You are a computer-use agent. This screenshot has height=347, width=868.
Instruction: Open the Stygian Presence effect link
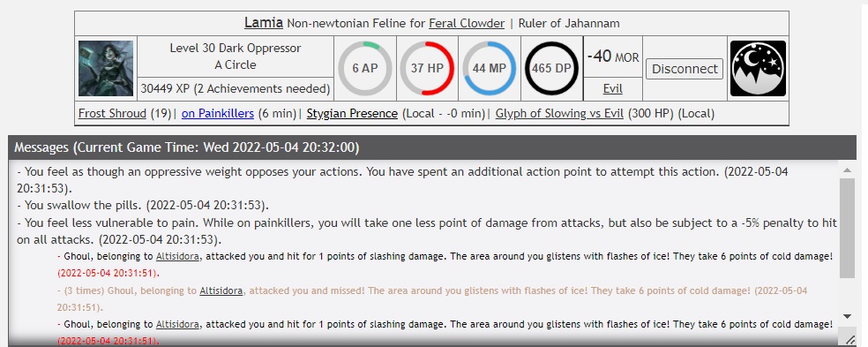coord(352,114)
